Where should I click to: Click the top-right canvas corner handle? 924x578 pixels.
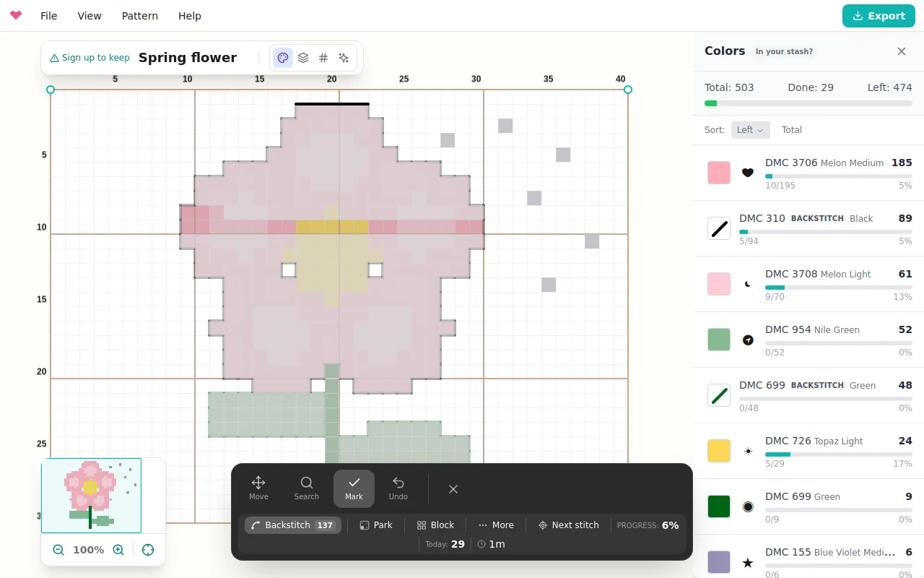click(628, 90)
